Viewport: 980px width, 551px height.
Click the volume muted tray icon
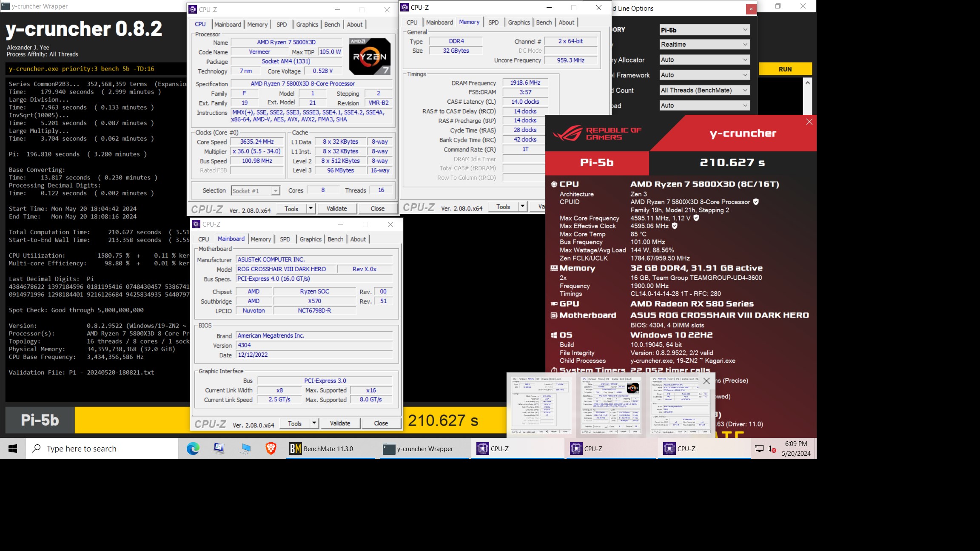tap(772, 449)
